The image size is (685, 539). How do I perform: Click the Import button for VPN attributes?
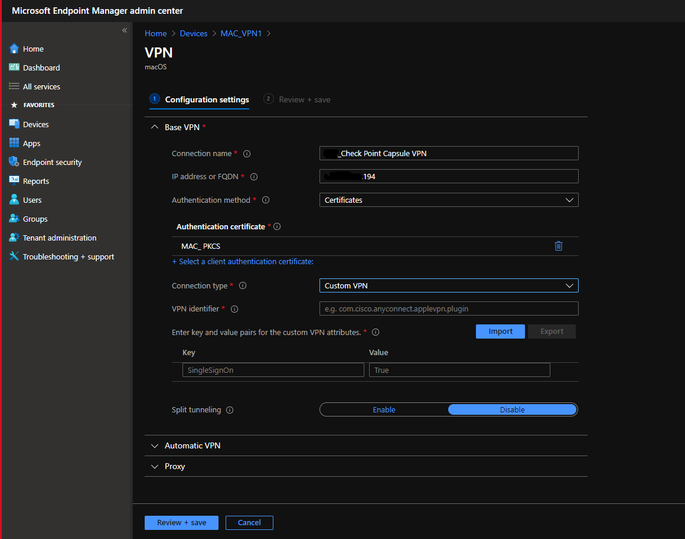(499, 332)
